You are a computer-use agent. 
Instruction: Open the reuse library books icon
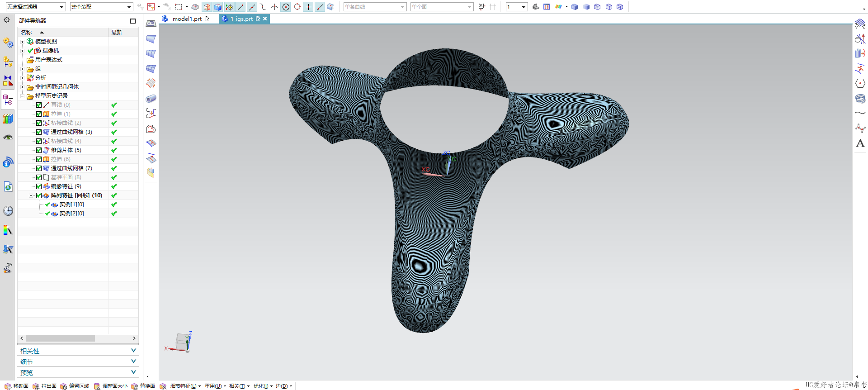[8, 119]
